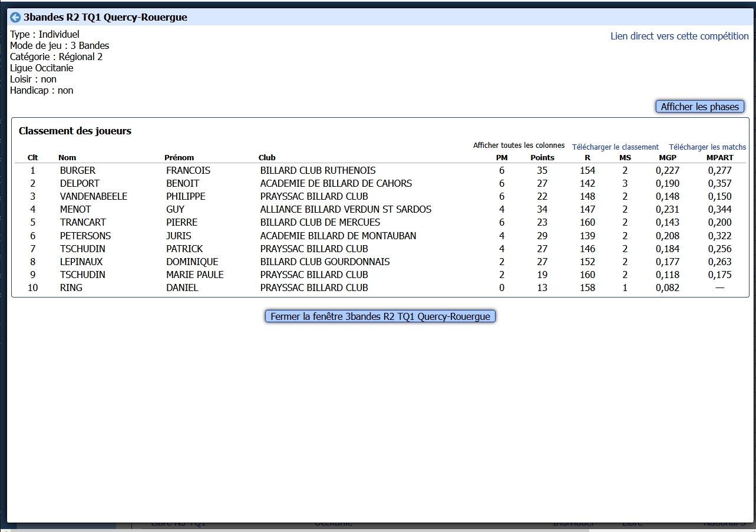Click the MPART column header
756x532 pixels.
[x=719, y=158]
